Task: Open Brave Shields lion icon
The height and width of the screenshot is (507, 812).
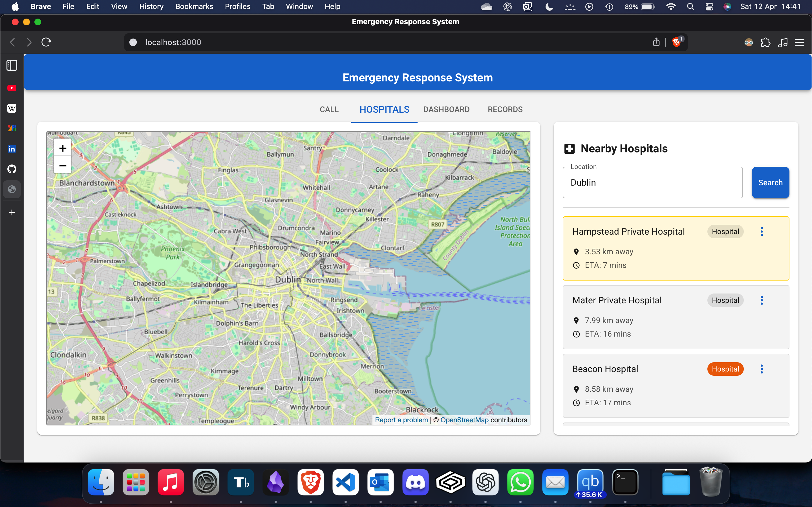Action: (x=676, y=42)
